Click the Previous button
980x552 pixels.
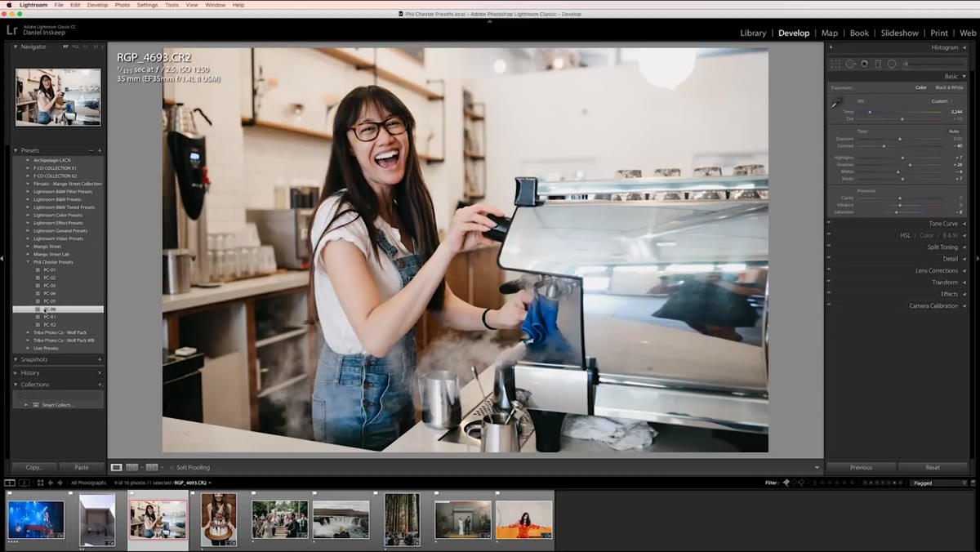click(x=862, y=467)
